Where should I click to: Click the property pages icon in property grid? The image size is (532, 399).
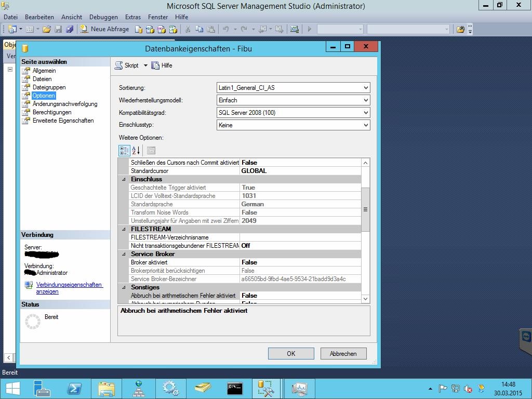pos(151,150)
